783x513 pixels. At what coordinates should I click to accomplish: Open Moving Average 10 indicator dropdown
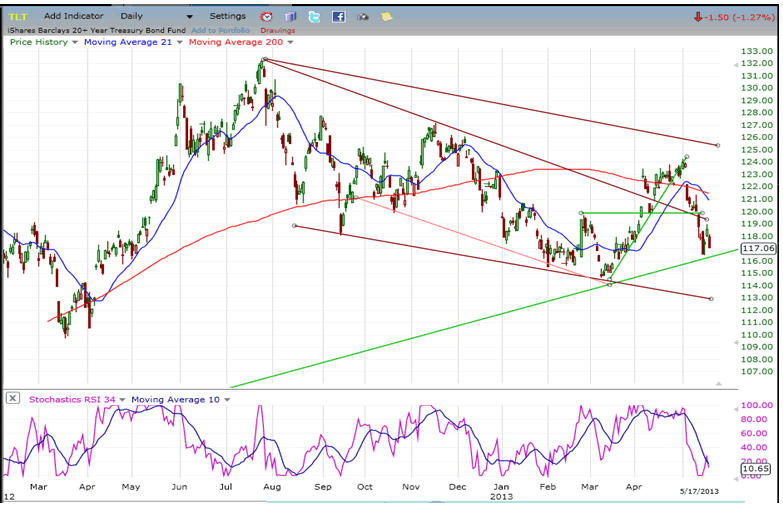pos(227,399)
